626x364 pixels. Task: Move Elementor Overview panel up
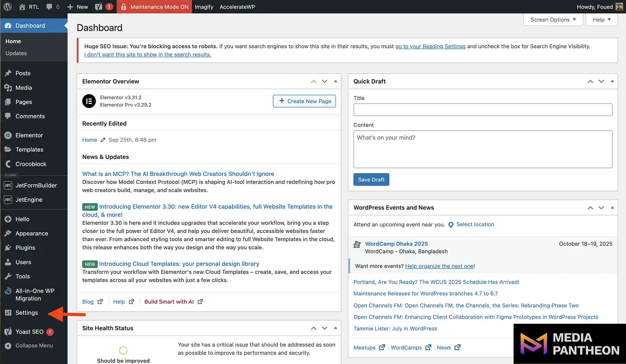313,81
